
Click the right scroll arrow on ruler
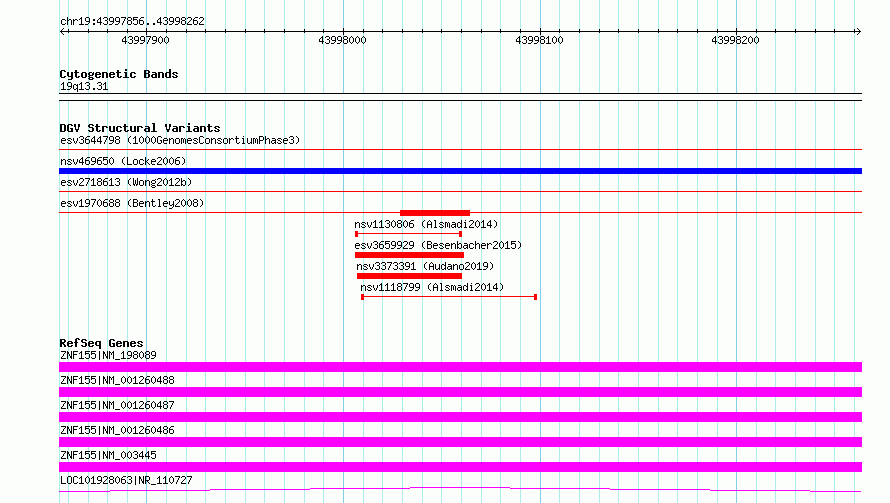coord(858,31)
